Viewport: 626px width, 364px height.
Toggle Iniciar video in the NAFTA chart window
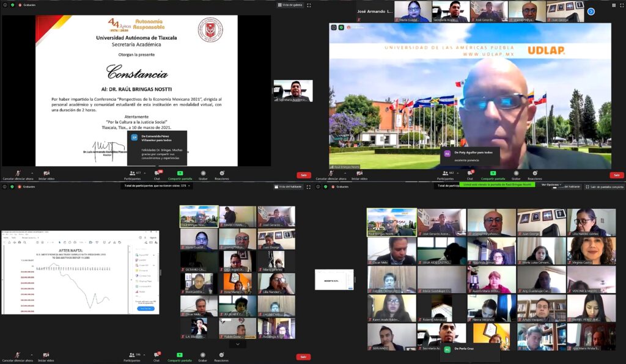coord(45,355)
